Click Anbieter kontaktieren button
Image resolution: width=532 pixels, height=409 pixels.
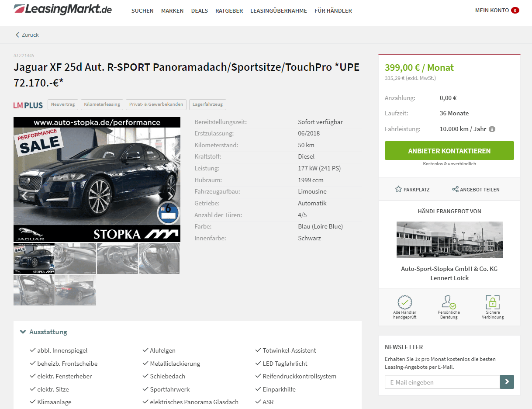tap(449, 151)
